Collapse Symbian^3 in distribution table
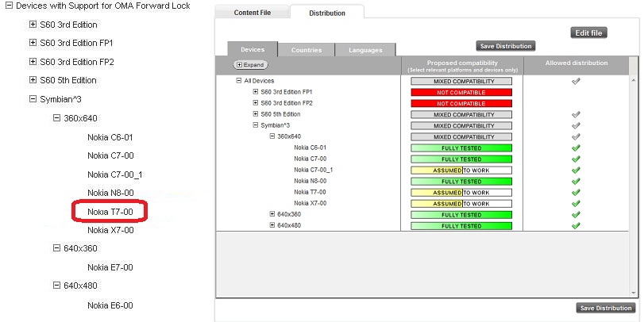 (x=256, y=125)
